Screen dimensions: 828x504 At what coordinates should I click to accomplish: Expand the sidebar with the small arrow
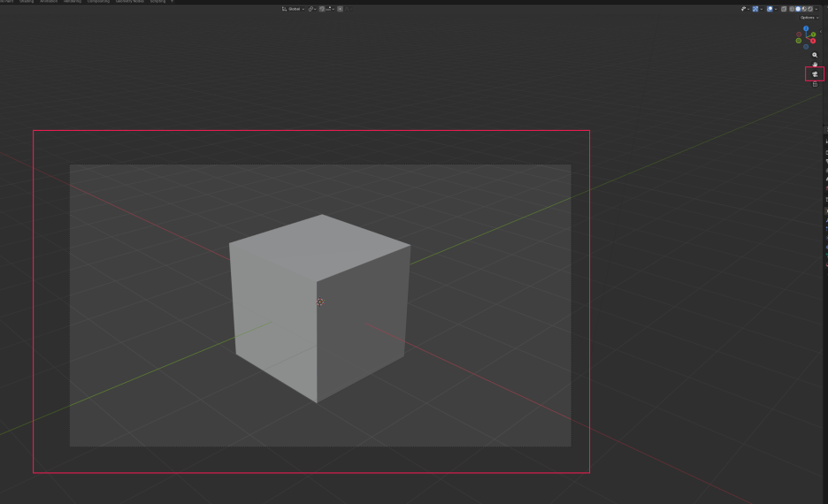[x=821, y=32]
